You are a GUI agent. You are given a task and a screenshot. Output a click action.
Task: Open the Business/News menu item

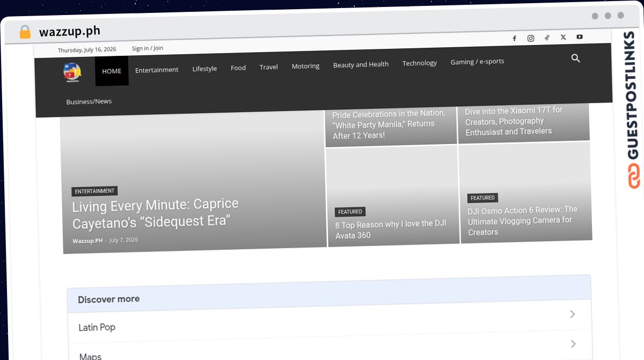89,102
